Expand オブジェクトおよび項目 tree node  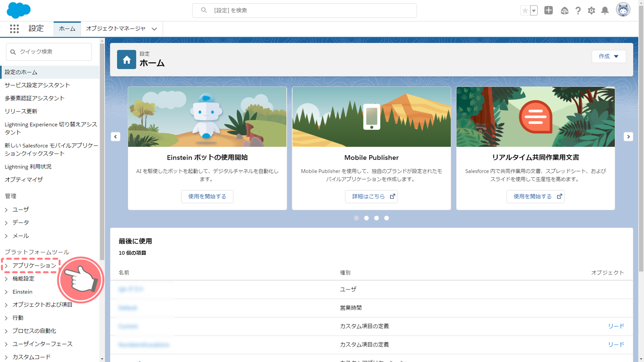tap(6, 305)
